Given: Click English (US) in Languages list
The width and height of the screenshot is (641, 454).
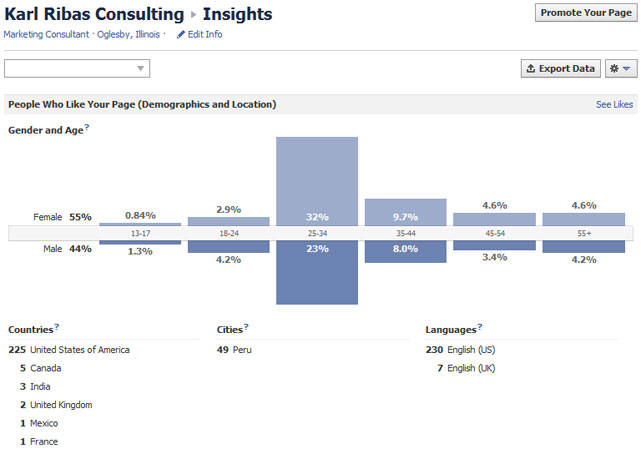Looking at the screenshot, I should pos(471,350).
